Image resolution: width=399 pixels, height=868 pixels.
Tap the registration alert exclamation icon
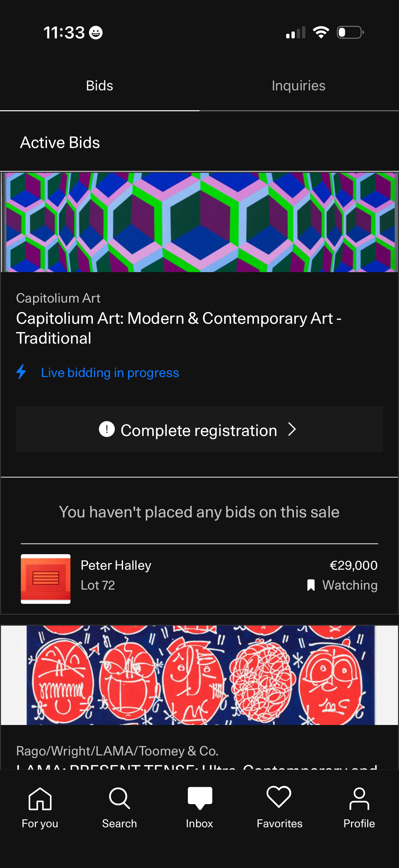(x=107, y=430)
